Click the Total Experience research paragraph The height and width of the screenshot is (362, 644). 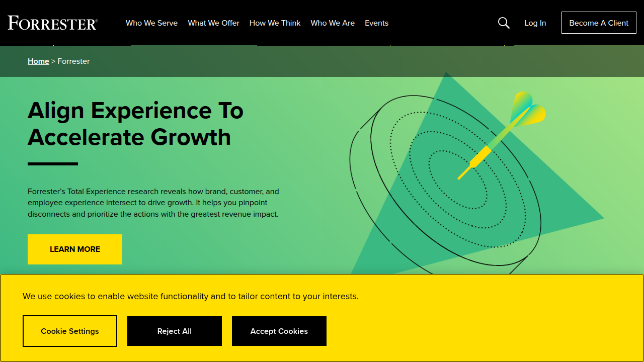coord(153,203)
